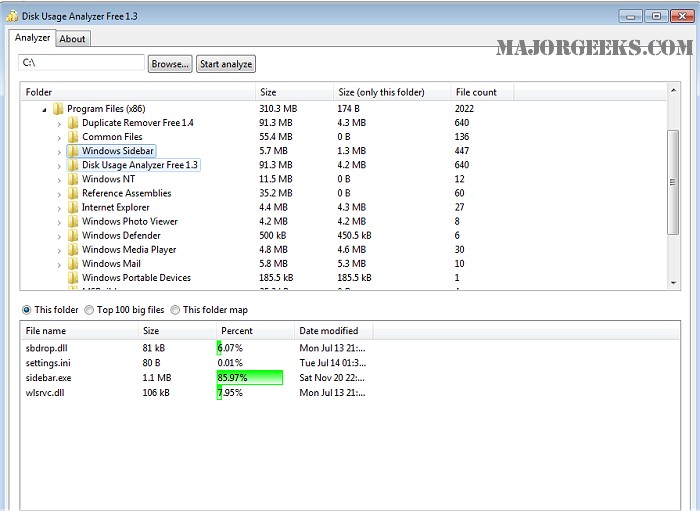Sort files by File name header
The width and height of the screenshot is (700, 511).
(x=79, y=331)
